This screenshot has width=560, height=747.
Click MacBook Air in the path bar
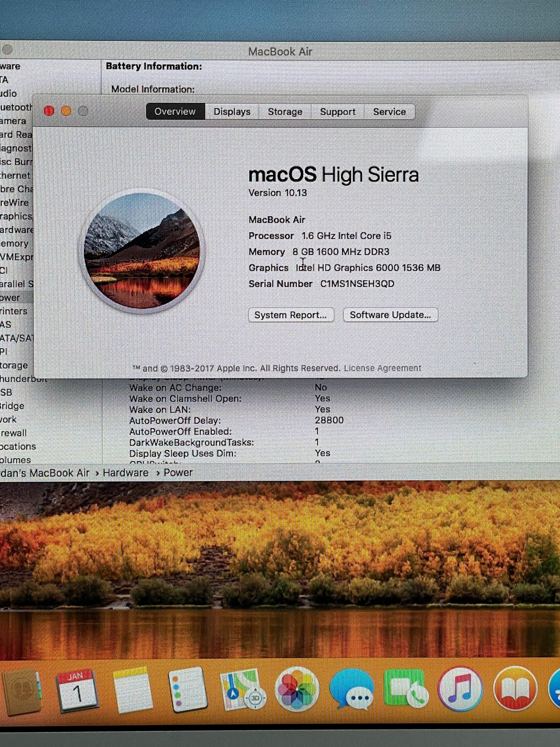[45, 473]
